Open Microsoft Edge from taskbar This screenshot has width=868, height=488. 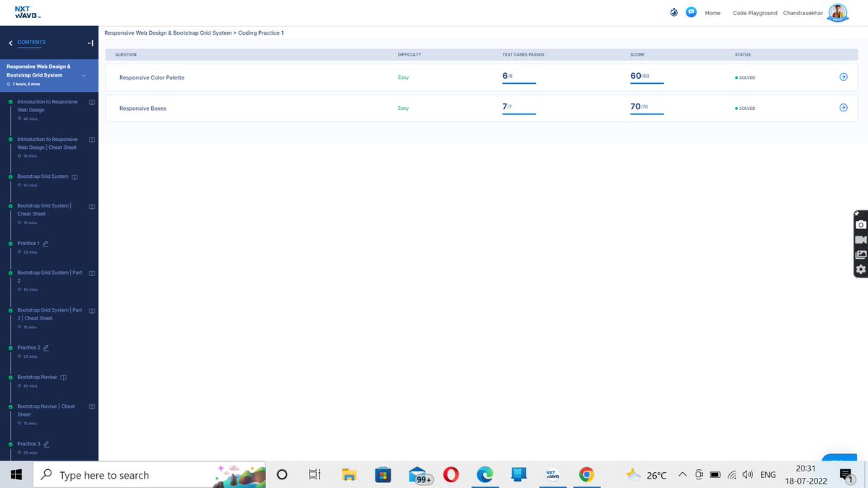point(485,475)
